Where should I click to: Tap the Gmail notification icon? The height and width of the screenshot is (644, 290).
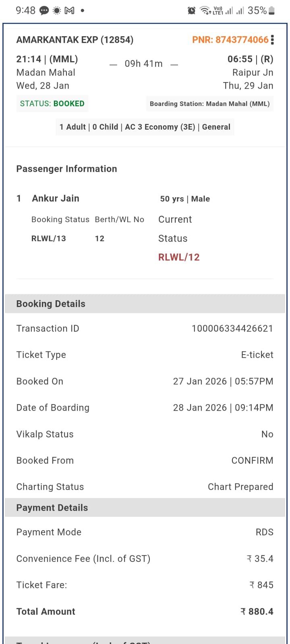click(69, 11)
